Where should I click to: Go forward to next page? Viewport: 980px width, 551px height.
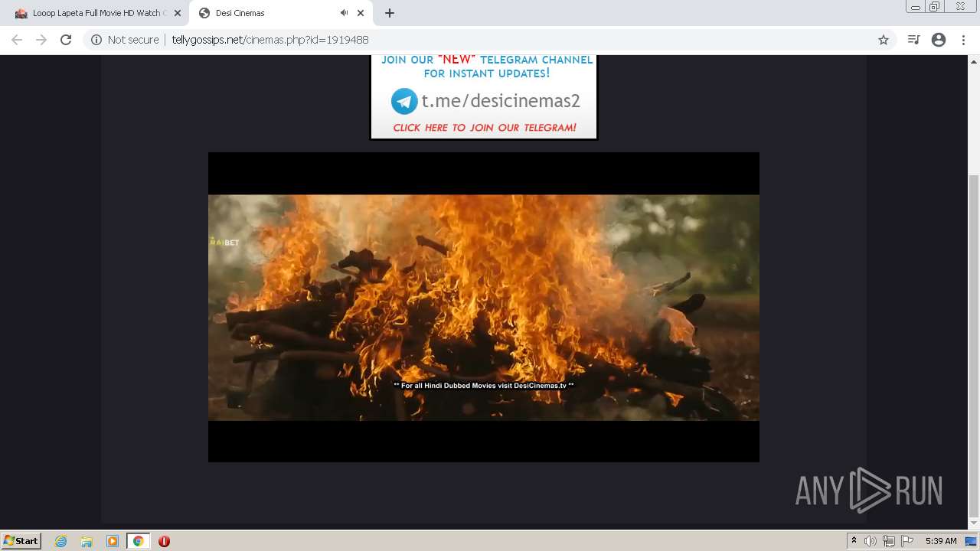click(x=41, y=40)
